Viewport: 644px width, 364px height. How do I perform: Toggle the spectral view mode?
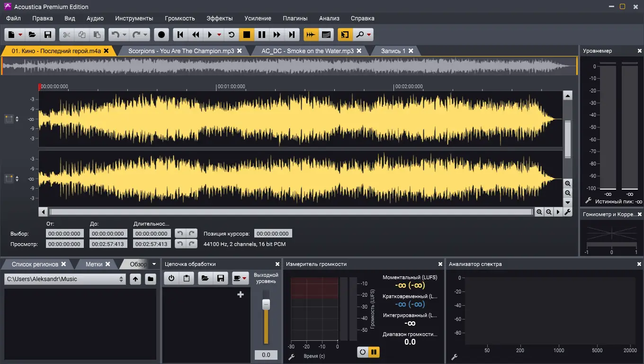(x=326, y=35)
